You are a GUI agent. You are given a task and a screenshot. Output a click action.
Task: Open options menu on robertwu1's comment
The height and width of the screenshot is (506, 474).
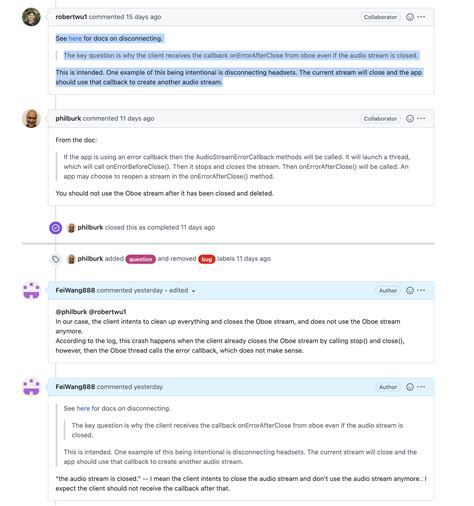421,17
